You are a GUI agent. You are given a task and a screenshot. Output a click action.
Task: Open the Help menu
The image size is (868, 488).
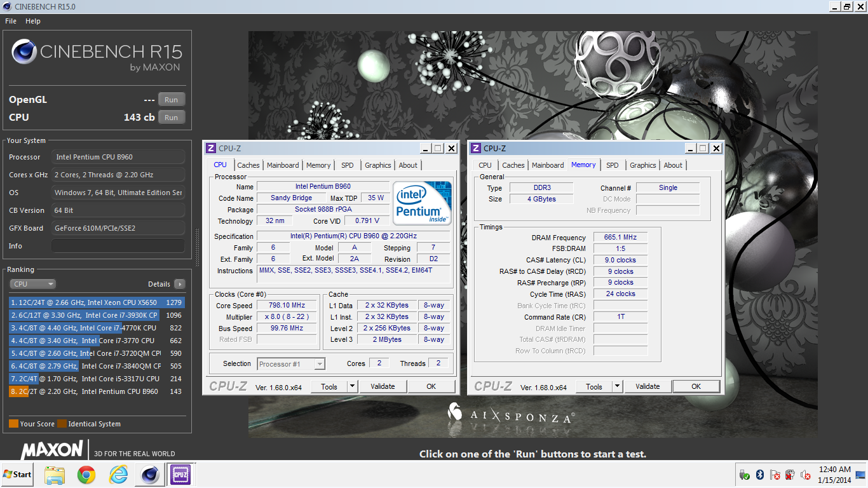tap(33, 21)
